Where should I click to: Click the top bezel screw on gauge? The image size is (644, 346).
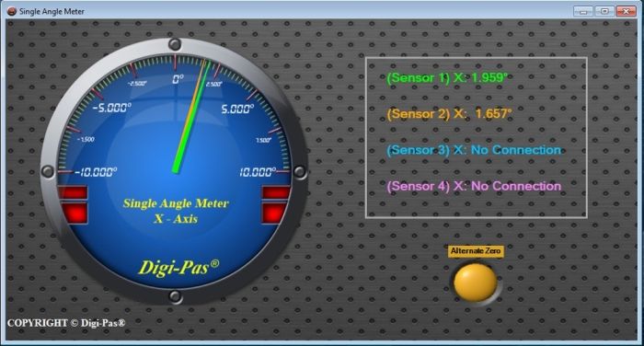click(x=175, y=44)
